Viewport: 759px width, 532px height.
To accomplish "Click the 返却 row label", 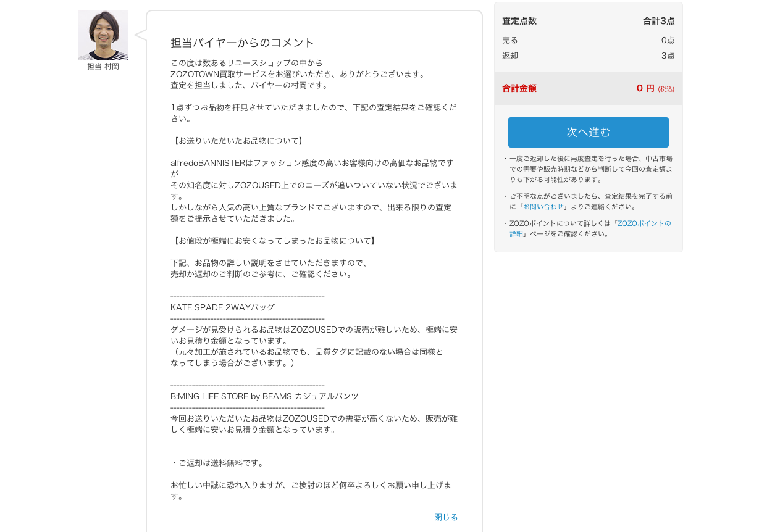I will (510, 56).
